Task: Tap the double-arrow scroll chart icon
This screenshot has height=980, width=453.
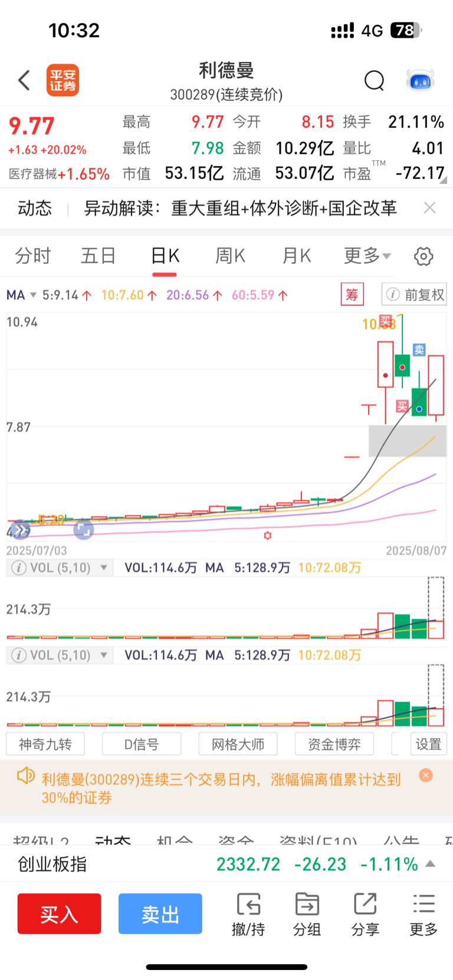Action: [21, 530]
